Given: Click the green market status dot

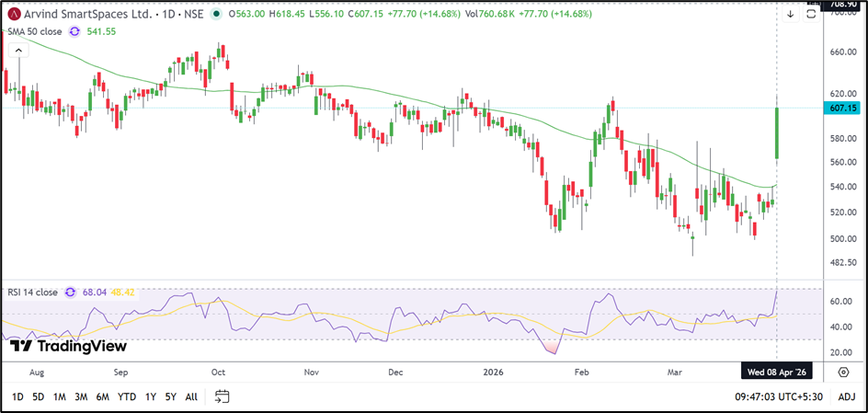Looking at the screenshot, I should click(x=216, y=15).
